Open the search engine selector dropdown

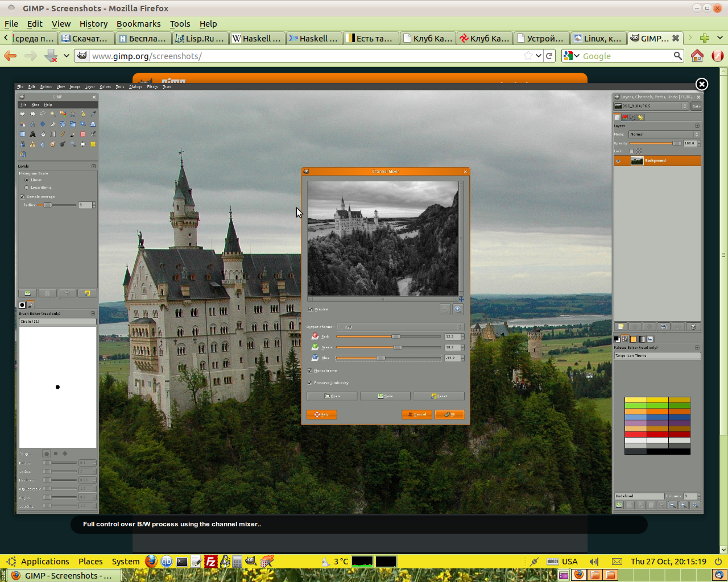point(571,56)
